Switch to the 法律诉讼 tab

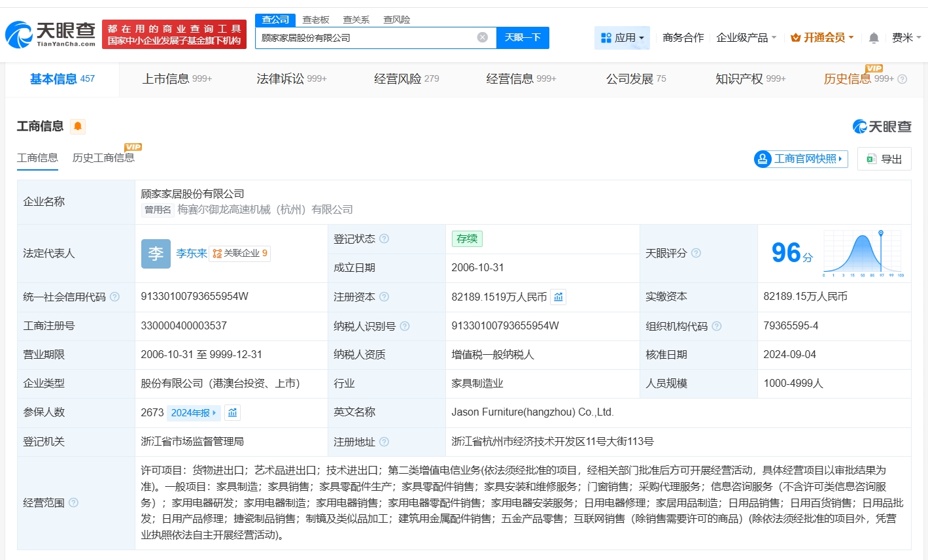click(291, 79)
